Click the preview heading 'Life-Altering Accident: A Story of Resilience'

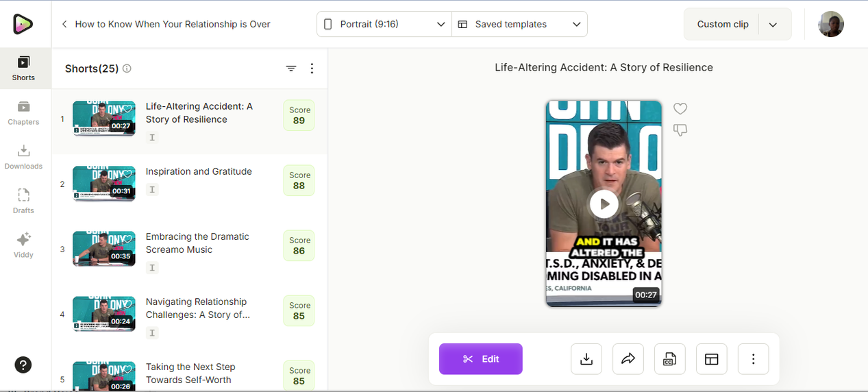point(604,67)
